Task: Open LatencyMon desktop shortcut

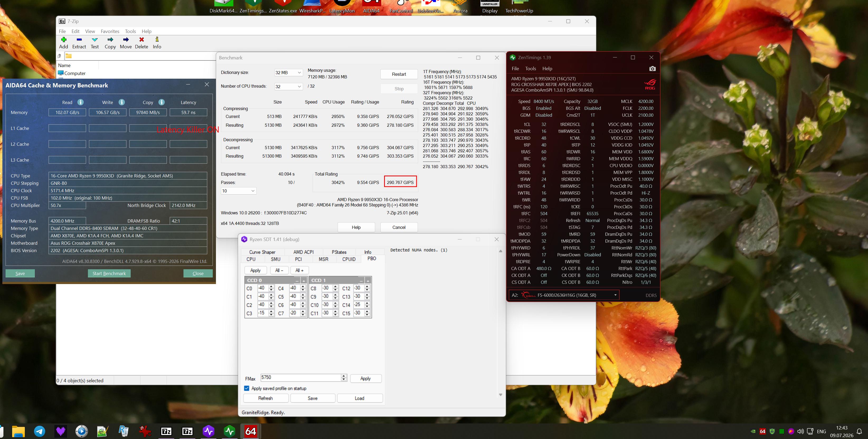Action: [342, 7]
